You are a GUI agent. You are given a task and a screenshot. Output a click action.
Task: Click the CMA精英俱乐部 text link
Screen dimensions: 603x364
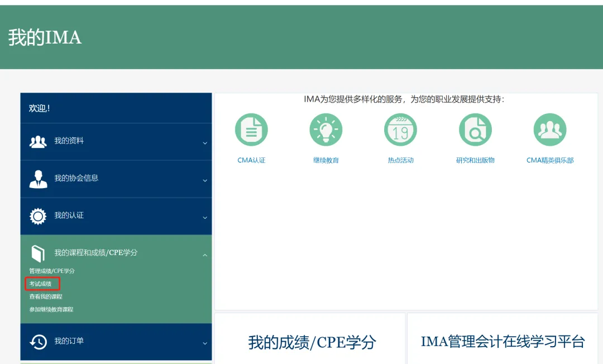(550, 160)
